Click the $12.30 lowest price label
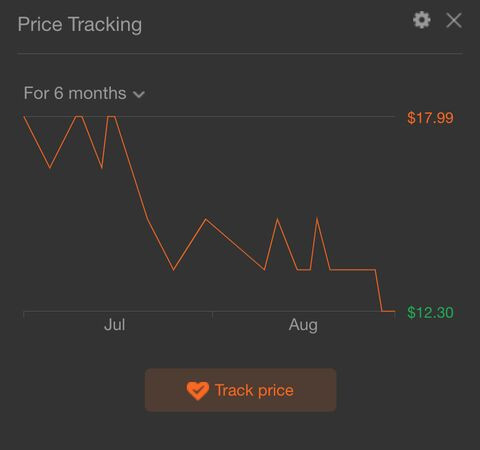Screen dimensions: 480x450 coord(430,313)
